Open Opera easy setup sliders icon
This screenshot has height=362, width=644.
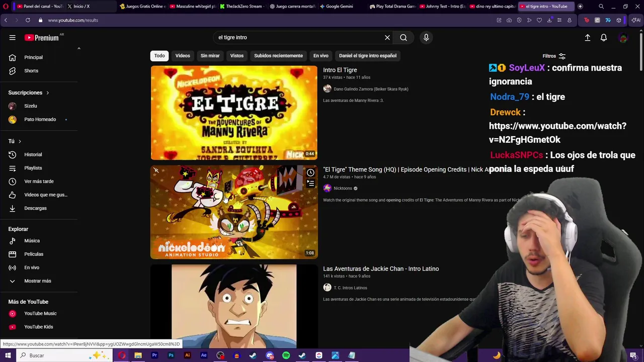[x=559, y=20]
